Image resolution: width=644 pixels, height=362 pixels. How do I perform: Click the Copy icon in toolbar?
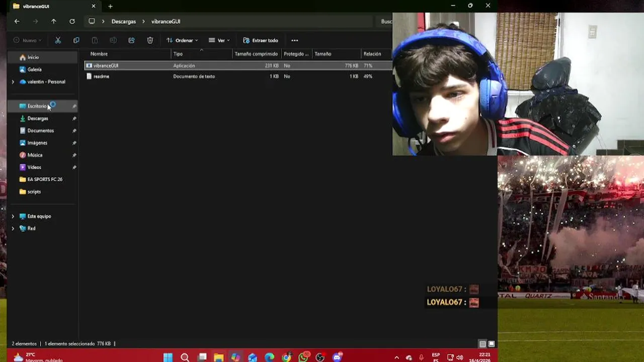76,40
